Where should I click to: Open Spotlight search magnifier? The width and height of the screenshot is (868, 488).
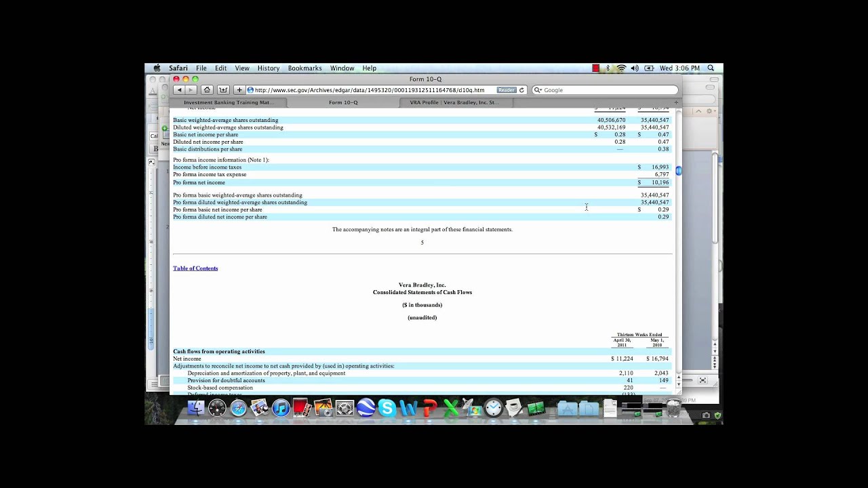click(711, 68)
